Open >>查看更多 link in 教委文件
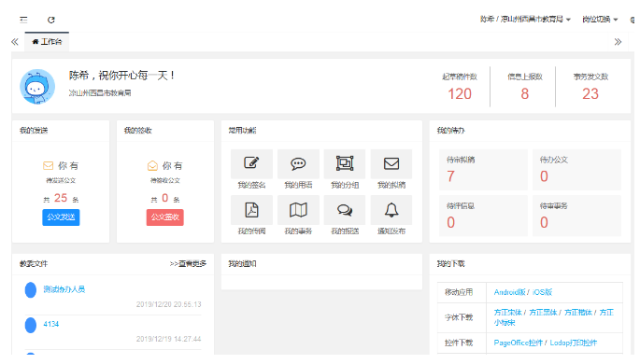Viewport: 640px width, 364px height. 188,264
